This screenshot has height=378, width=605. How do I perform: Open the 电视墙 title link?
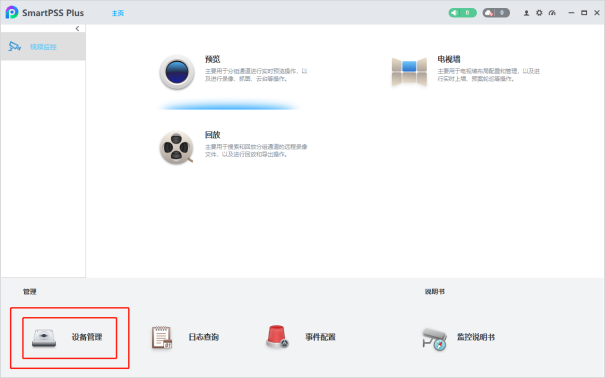[x=449, y=59]
